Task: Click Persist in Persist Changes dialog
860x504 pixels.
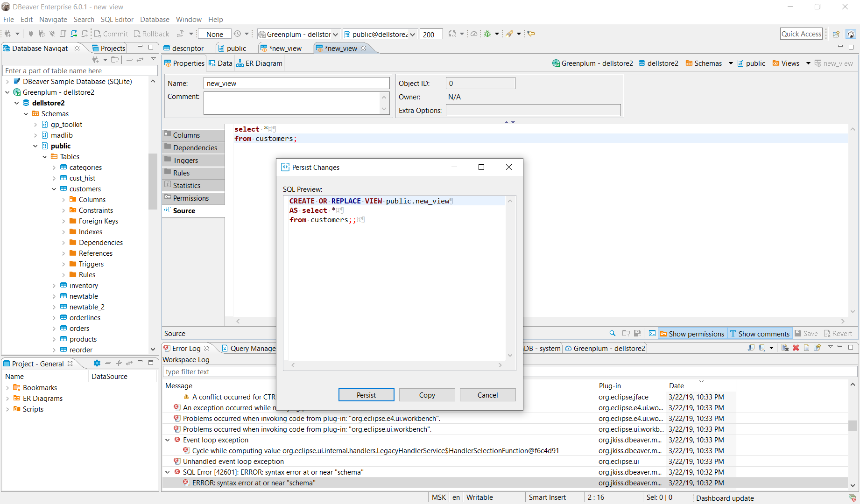Action: [x=366, y=395]
